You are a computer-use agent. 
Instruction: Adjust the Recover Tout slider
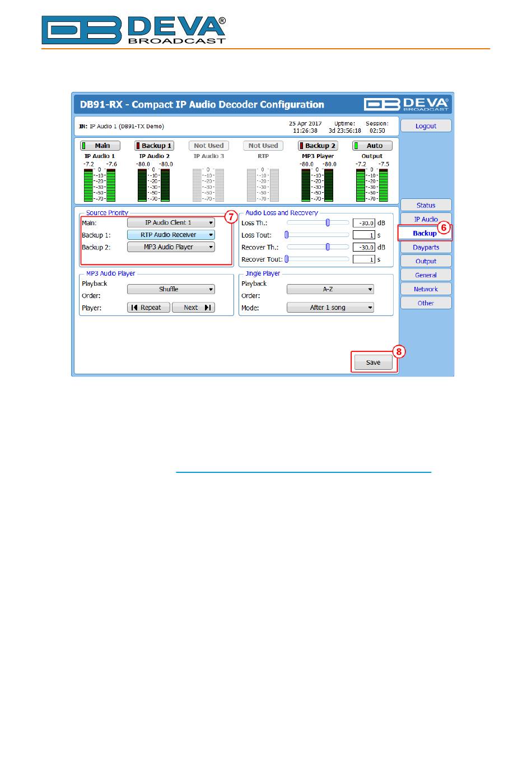(318, 259)
